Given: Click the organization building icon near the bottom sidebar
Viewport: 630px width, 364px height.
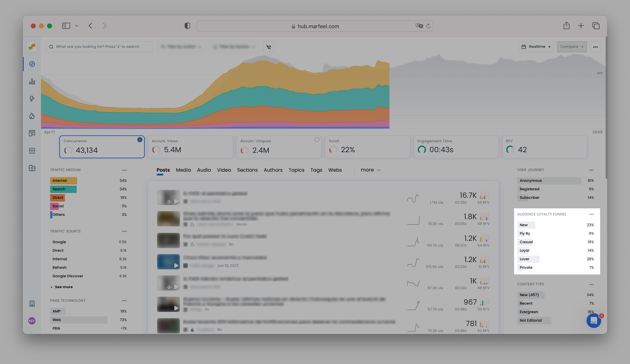Looking at the screenshot, I should pyautogui.click(x=32, y=303).
